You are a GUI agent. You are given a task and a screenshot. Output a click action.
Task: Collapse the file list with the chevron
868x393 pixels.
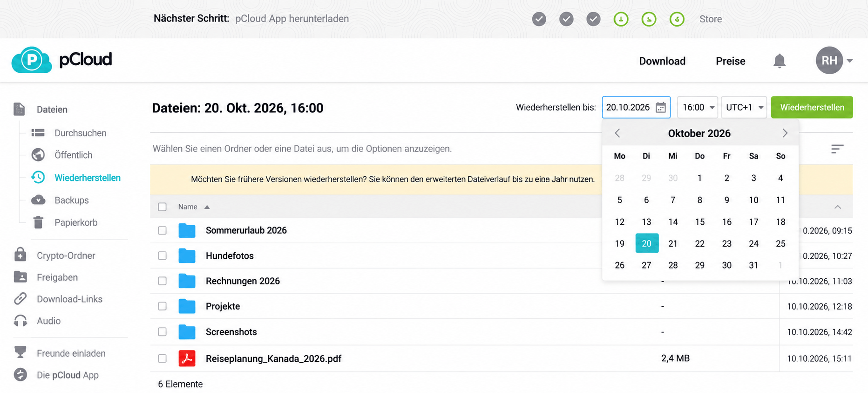coord(837,207)
